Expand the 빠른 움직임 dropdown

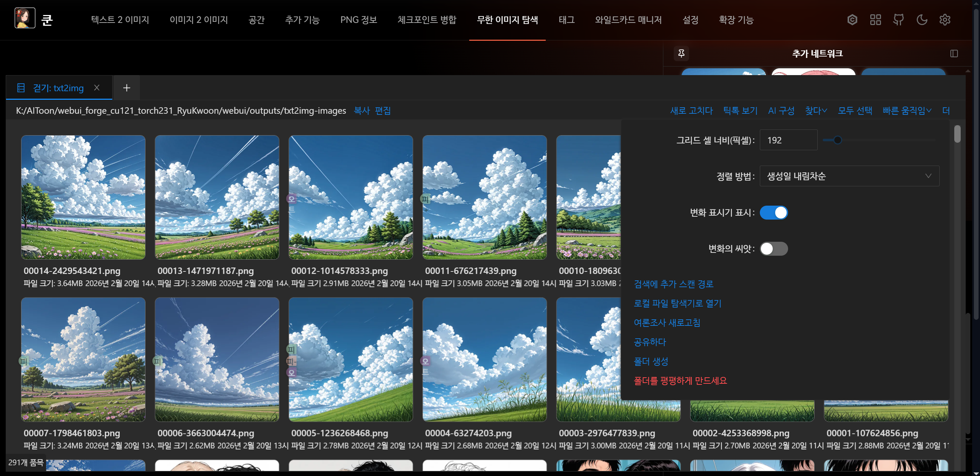[x=907, y=111]
